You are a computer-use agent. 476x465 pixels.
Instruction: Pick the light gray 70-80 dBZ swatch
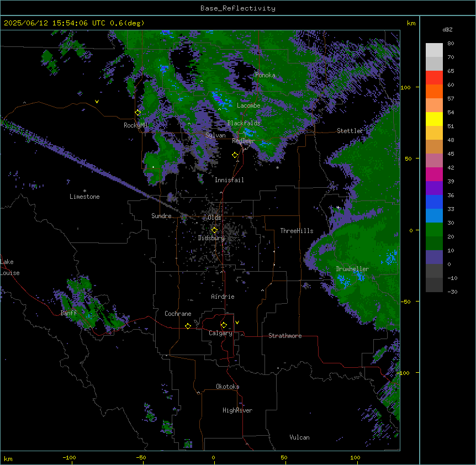434,50
